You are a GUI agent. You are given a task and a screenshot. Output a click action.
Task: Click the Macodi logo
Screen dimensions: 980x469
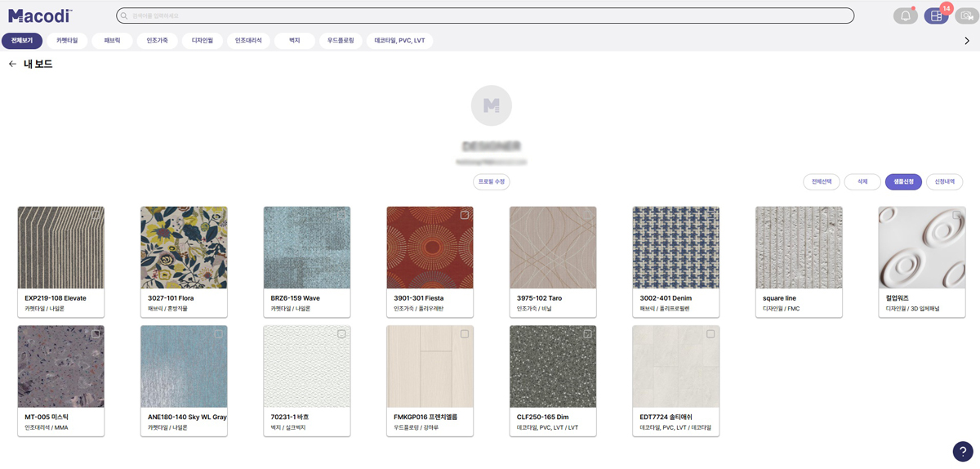coord(40,16)
